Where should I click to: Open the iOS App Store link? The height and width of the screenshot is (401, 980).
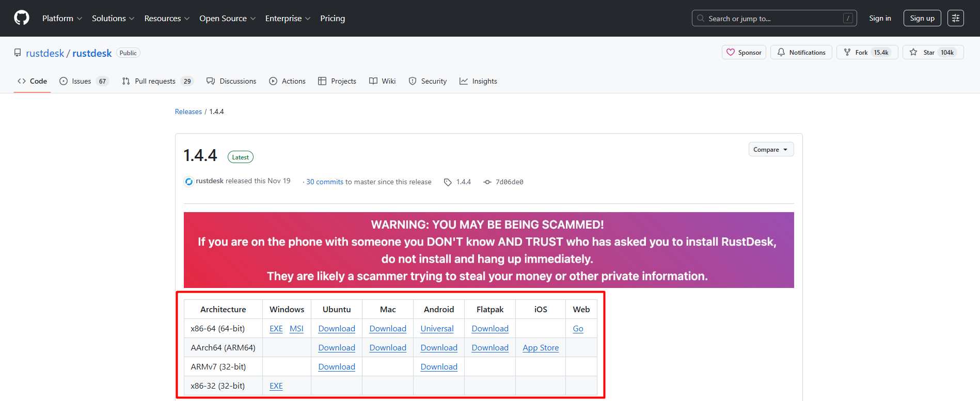540,348
